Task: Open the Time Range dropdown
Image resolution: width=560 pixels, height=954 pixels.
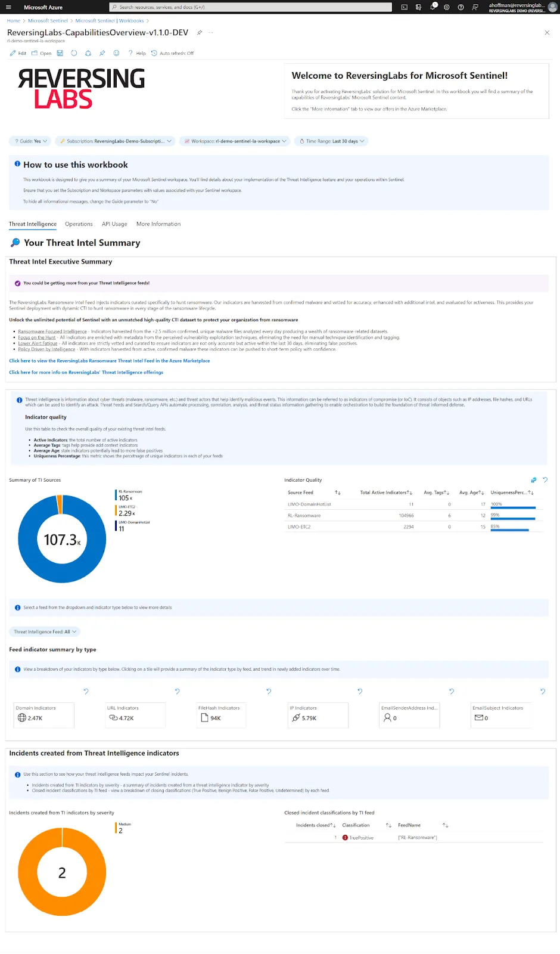Action: 332,141
